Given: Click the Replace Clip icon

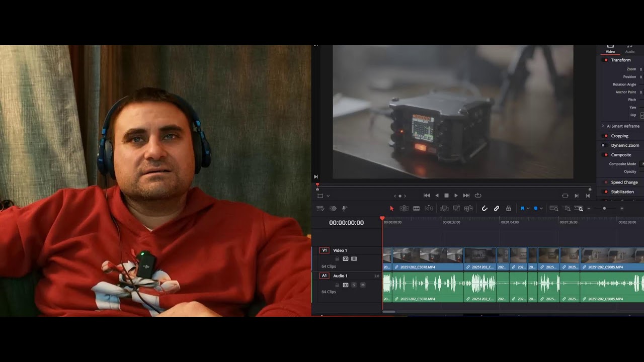Looking at the screenshot, I should tap(468, 208).
